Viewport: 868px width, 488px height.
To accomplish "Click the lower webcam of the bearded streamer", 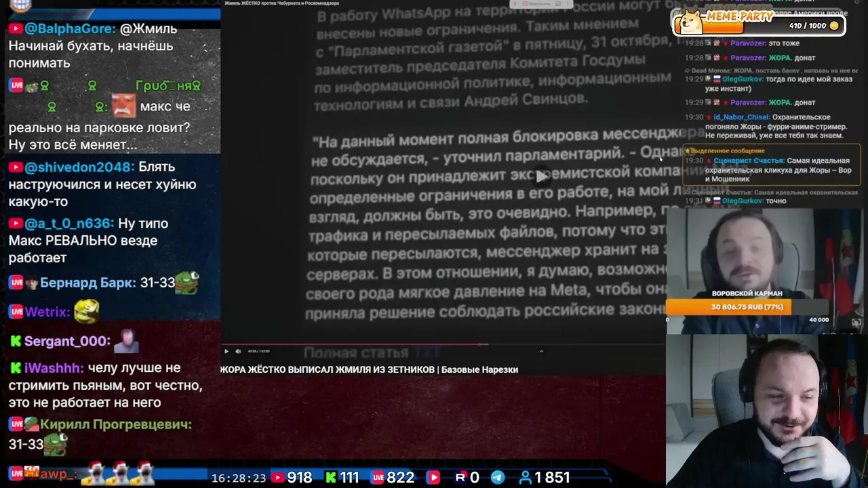I will point(766,410).
